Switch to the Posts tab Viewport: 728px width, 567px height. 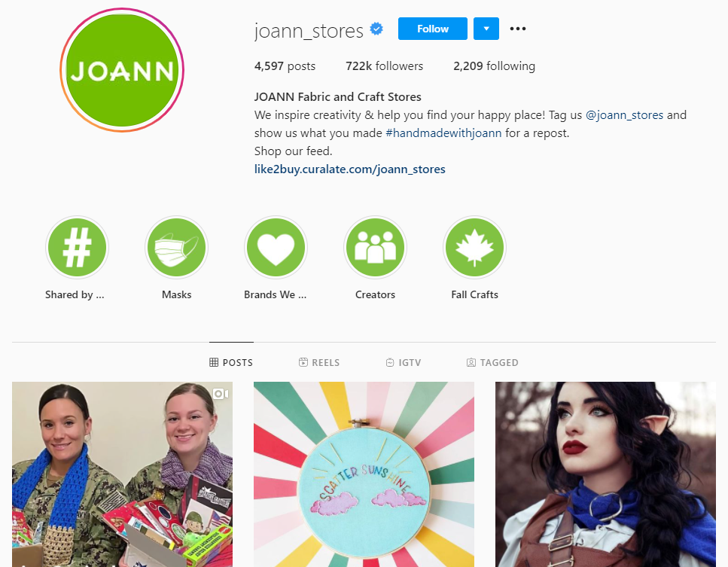[231, 362]
